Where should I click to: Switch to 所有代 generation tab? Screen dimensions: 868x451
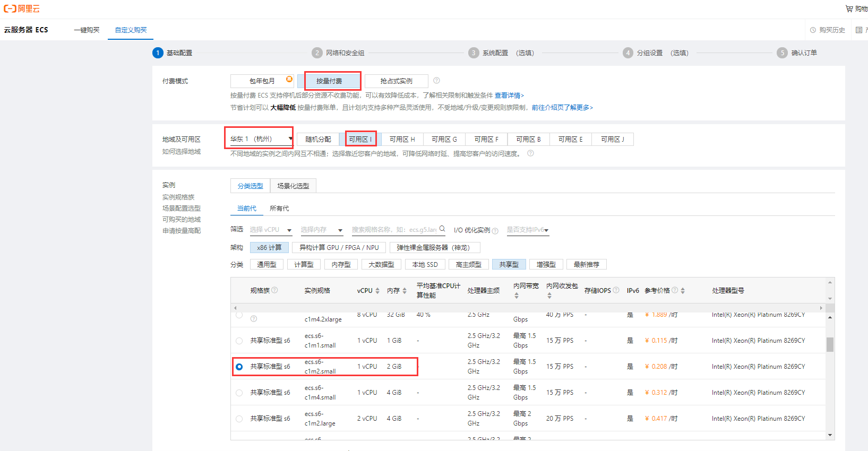tap(279, 209)
